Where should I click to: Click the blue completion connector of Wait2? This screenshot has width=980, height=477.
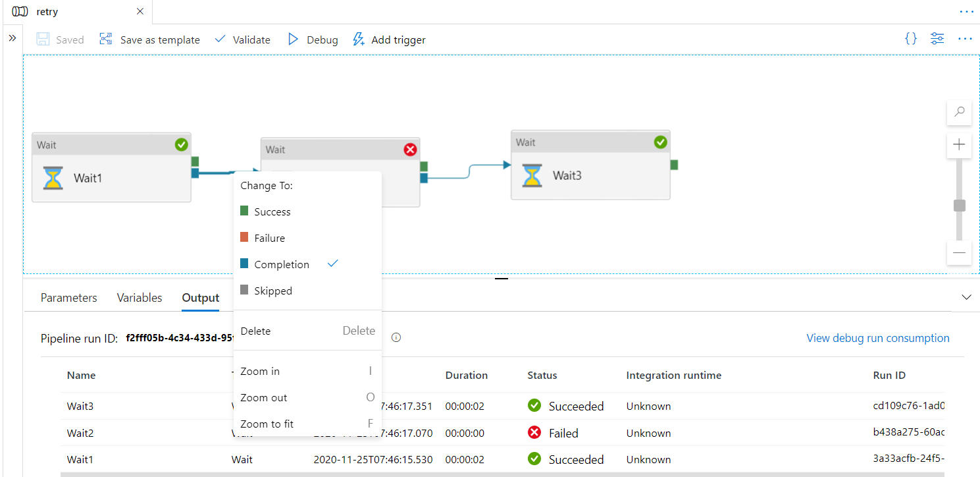pos(424,178)
